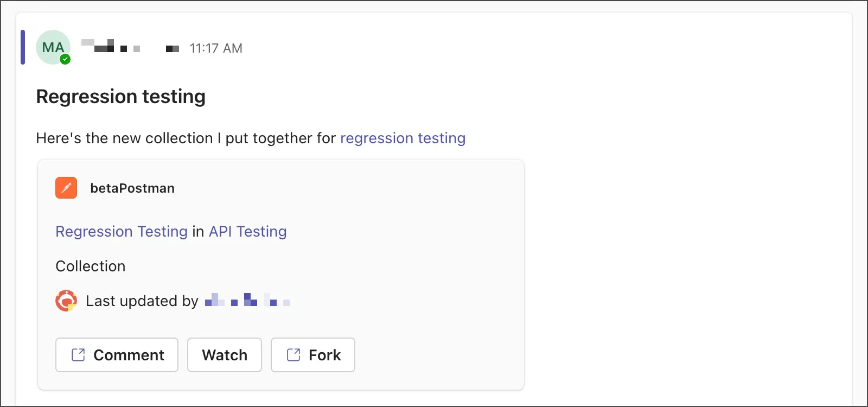Click the green presence badge on avatar
The height and width of the screenshot is (407, 868).
(65, 59)
